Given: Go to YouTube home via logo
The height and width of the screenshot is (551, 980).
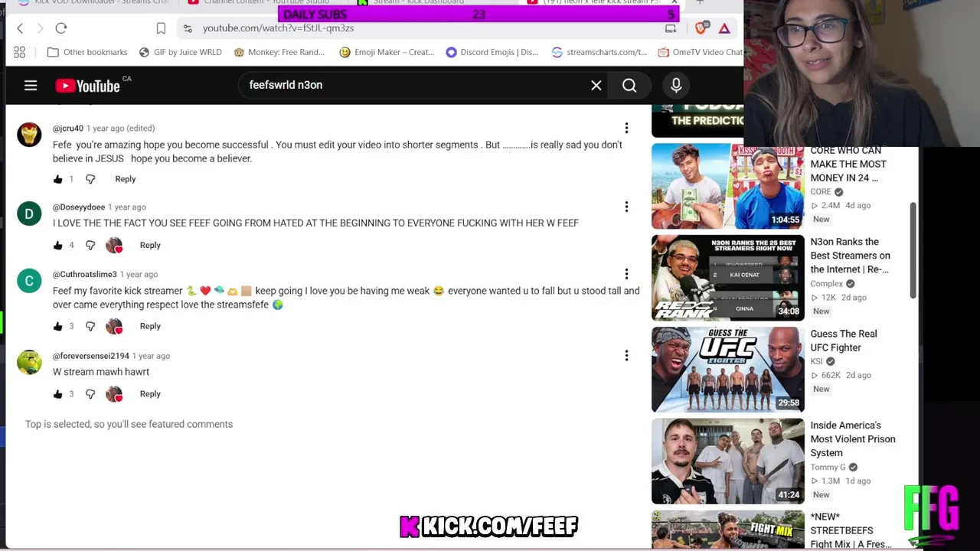Looking at the screenshot, I should [88, 86].
